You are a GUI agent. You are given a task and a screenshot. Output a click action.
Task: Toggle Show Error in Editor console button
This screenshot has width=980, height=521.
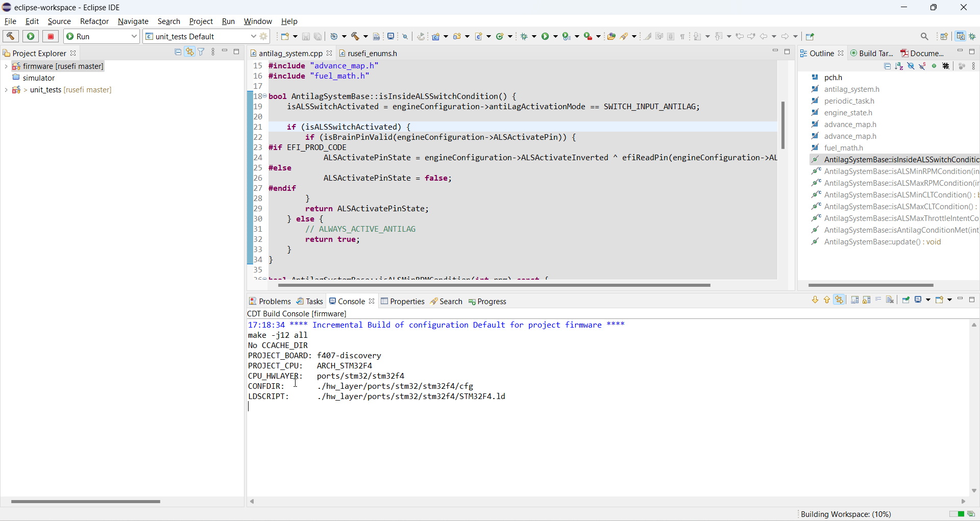click(x=839, y=300)
